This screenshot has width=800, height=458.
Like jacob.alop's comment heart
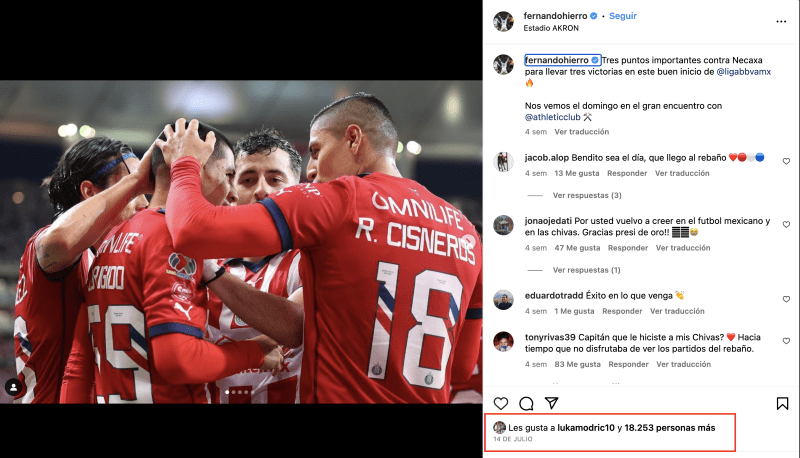point(786,161)
